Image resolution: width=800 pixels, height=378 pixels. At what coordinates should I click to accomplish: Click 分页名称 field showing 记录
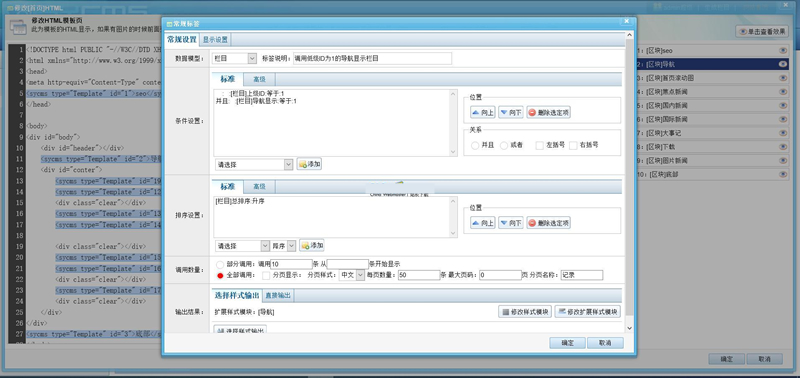tap(582, 275)
